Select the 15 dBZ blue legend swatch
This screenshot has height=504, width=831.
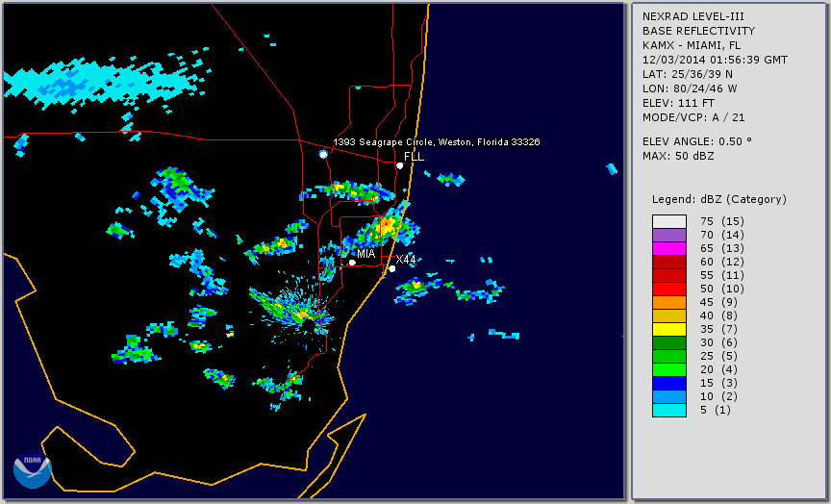click(x=669, y=383)
